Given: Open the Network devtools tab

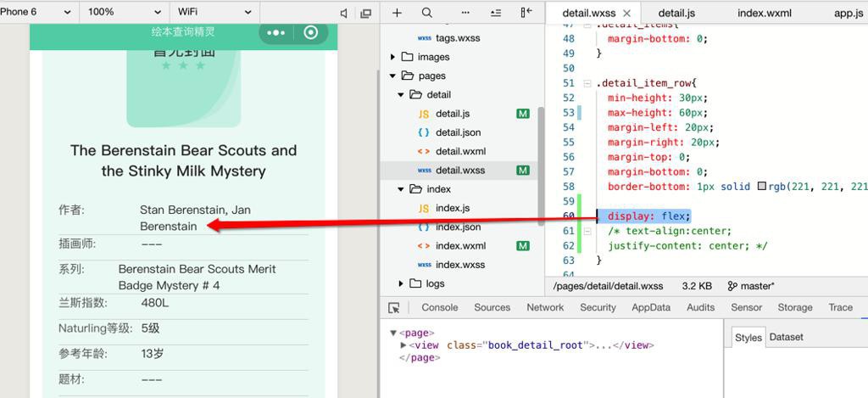Looking at the screenshot, I should (545, 307).
